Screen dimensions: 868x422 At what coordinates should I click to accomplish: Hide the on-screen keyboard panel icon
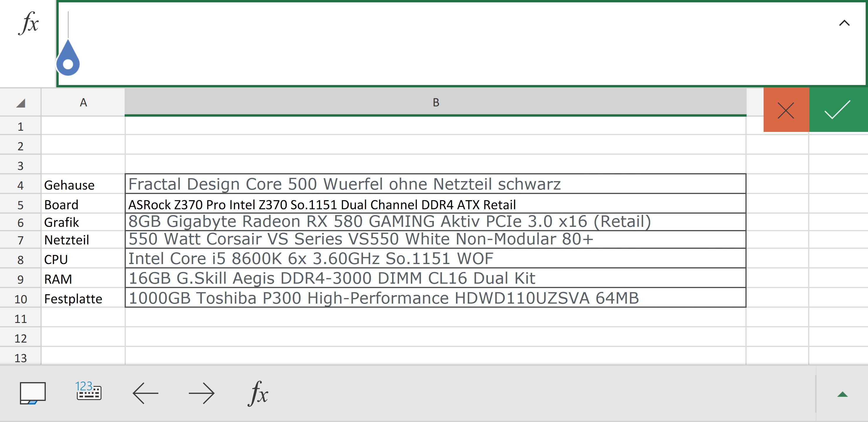click(x=33, y=393)
